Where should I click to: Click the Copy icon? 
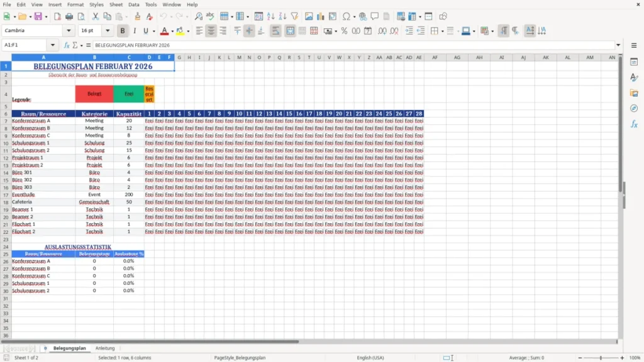point(107,16)
